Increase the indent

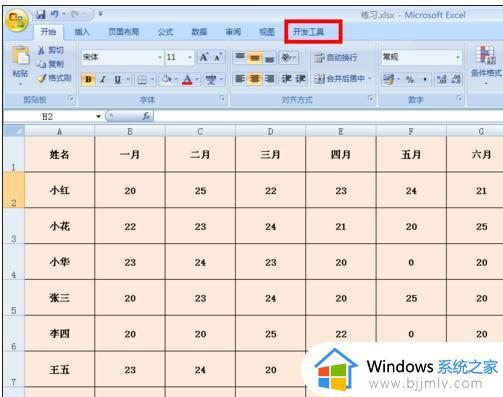point(300,79)
